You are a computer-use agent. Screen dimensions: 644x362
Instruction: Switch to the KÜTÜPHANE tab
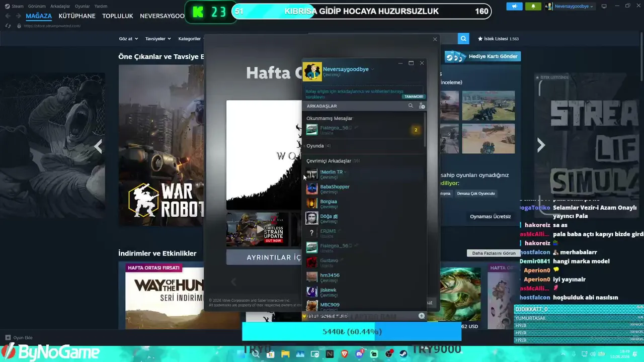click(77, 16)
